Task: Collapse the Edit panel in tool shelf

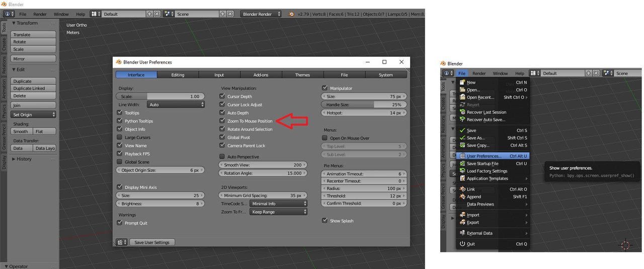Action: pyautogui.click(x=15, y=70)
